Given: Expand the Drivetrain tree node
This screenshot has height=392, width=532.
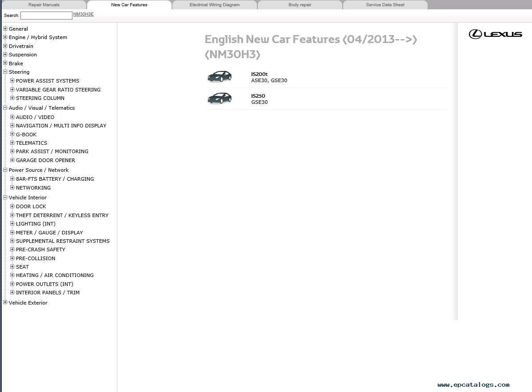Looking at the screenshot, I should click(5, 46).
